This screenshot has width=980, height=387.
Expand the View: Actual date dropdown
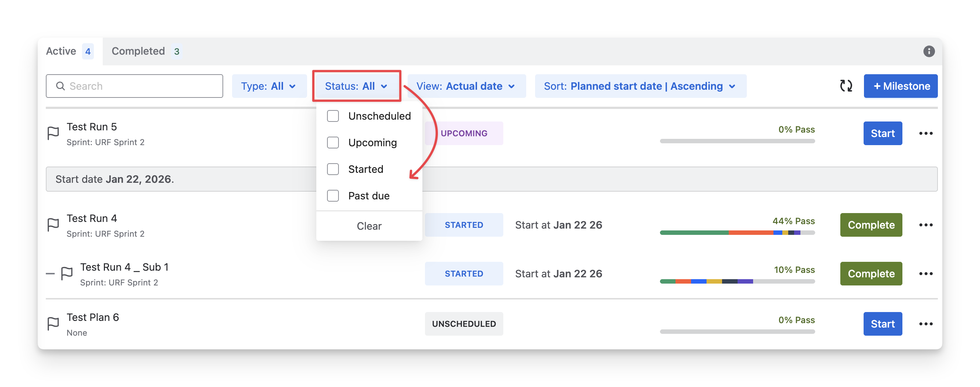point(466,86)
